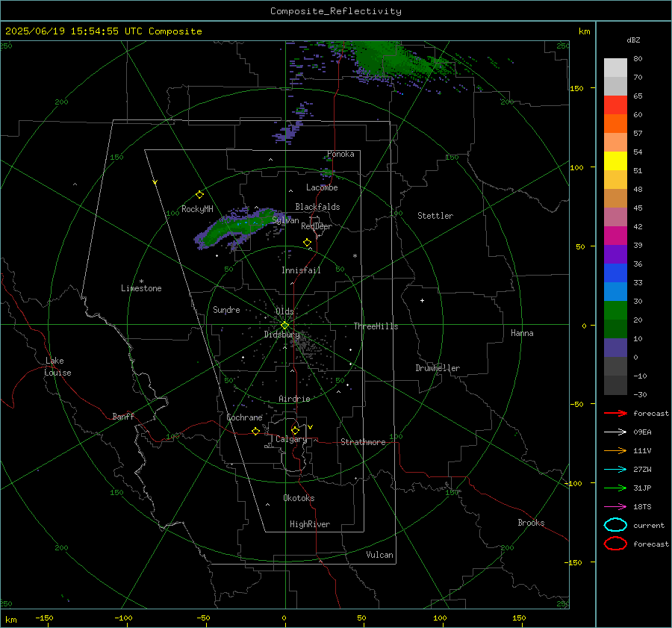
Task: Click the Calgary city label
Action: coord(291,439)
